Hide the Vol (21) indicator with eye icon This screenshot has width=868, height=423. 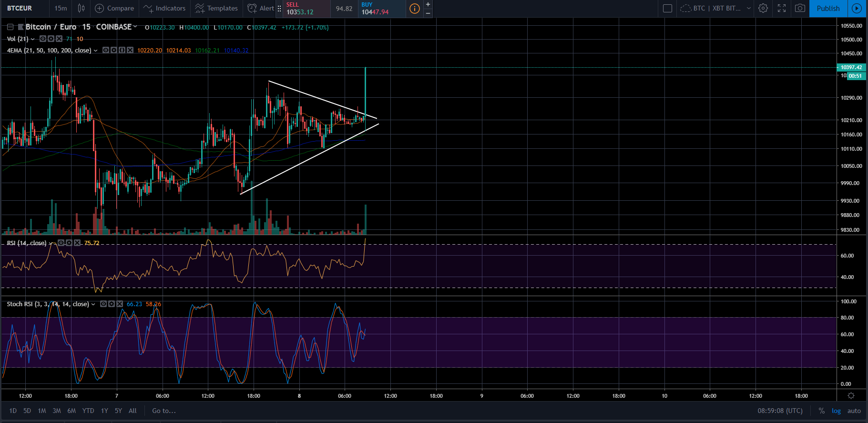(43, 39)
